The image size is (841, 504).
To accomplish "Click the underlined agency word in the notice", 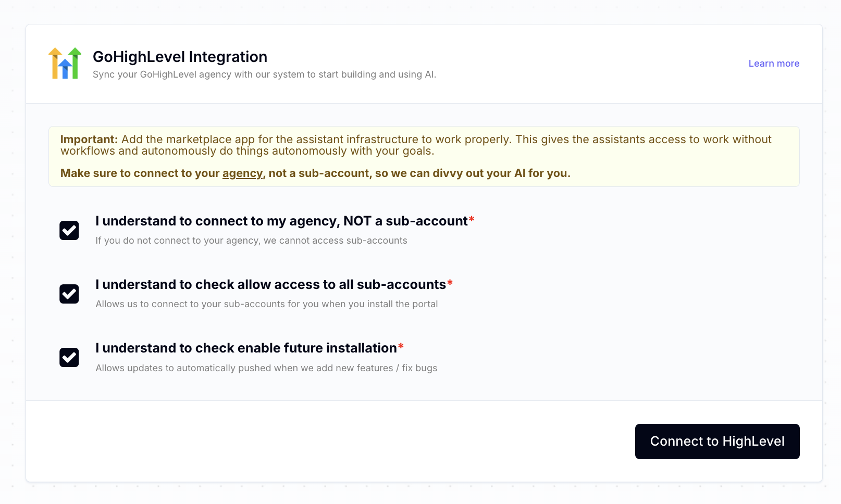I will (x=242, y=173).
